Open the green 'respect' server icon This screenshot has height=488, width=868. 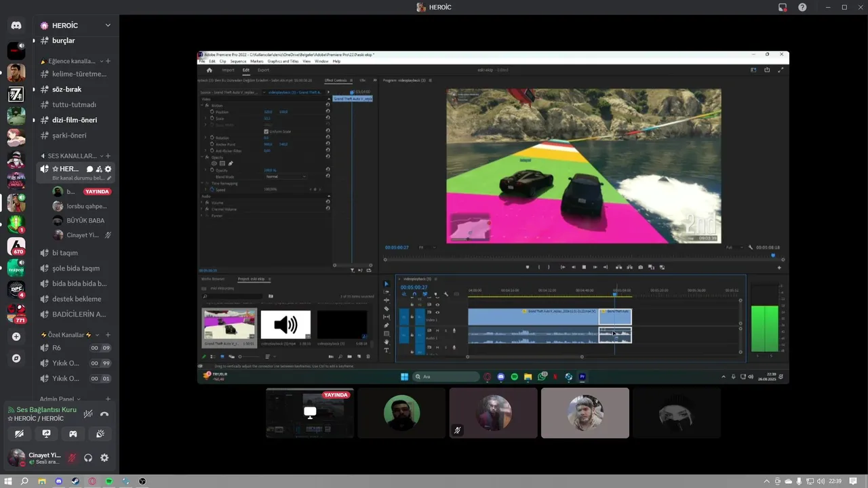point(16,268)
